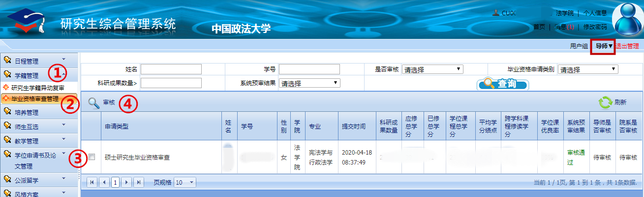Viewport: 644px width, 197px height.
Task: Jump to last page in pager
Action: pos(138,182)
